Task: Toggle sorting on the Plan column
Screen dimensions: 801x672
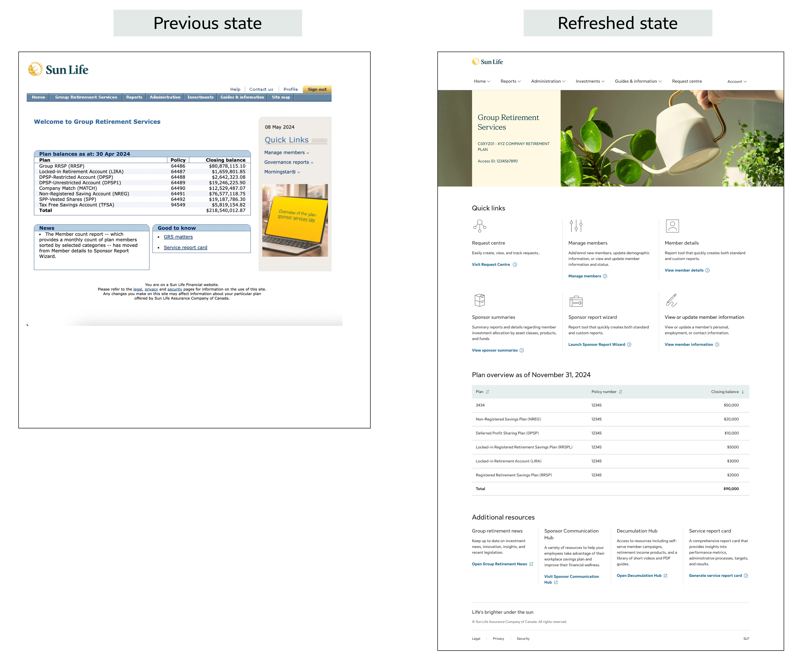Action: (488, 392)
